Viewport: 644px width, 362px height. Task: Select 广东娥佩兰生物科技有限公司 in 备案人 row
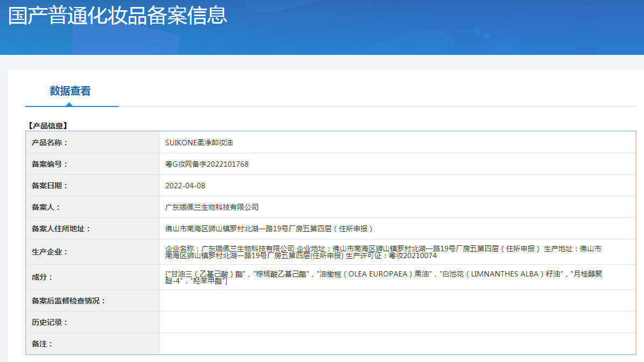(x=212, y=207)
